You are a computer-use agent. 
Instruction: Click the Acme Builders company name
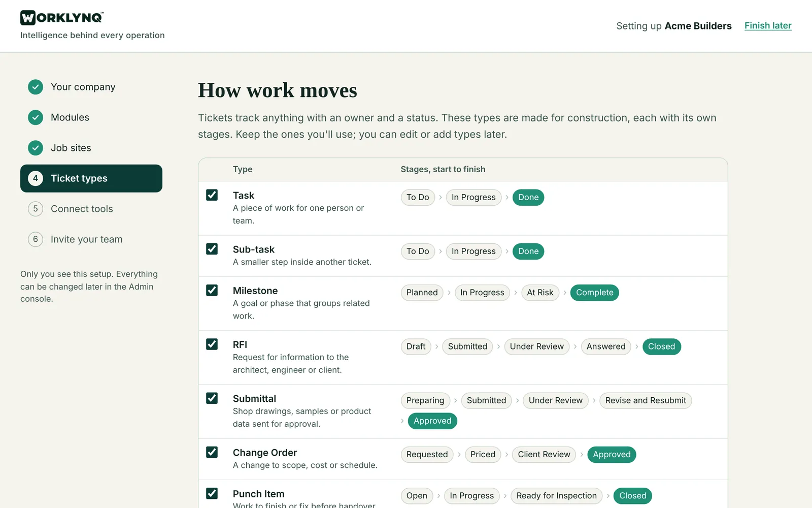pos(698,26)
